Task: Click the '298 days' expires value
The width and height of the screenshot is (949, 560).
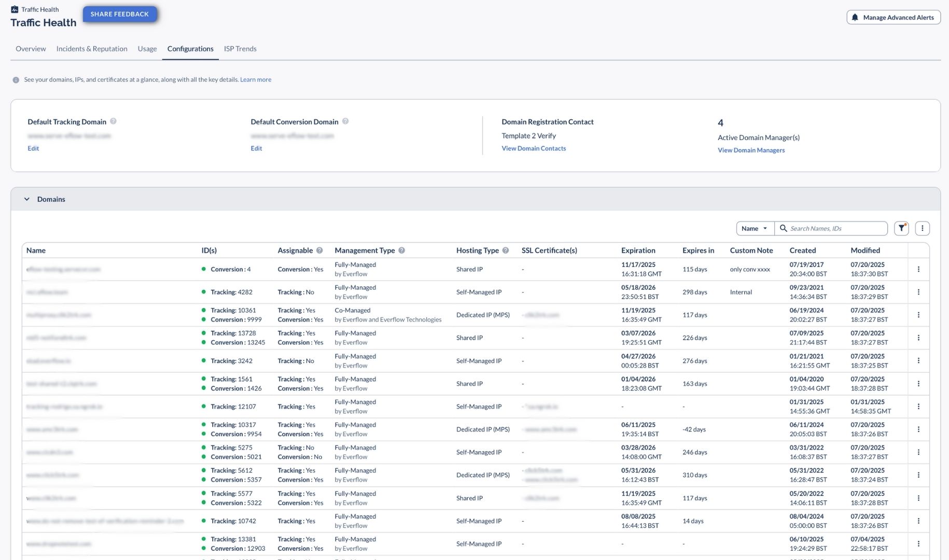Action: 694,292
